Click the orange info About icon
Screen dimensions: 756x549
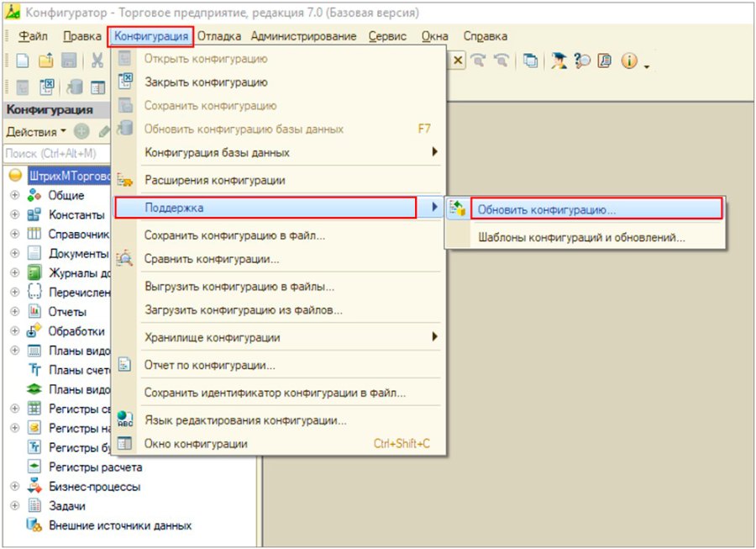(628, 61)
